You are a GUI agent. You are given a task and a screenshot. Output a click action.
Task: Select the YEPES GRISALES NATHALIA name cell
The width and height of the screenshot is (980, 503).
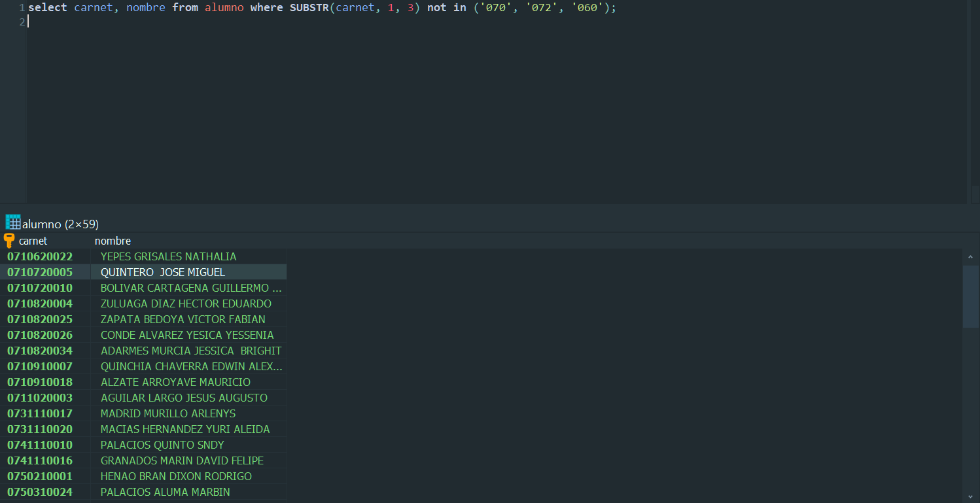(168, 256)
